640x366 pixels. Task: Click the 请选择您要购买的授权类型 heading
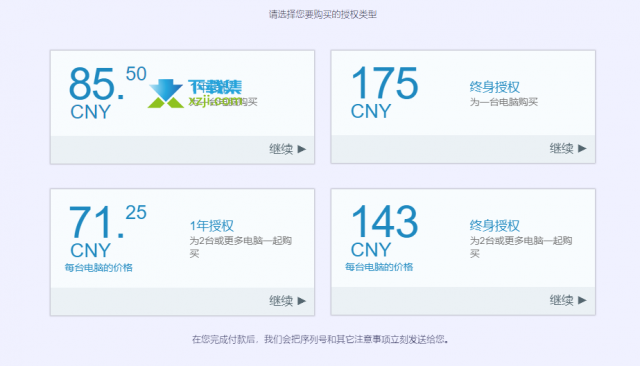(322, 15)
